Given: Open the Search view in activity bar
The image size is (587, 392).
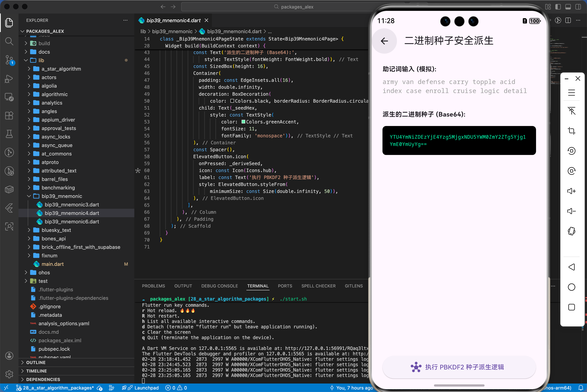Looking at the screenshot, I should [x=9, y=41].
